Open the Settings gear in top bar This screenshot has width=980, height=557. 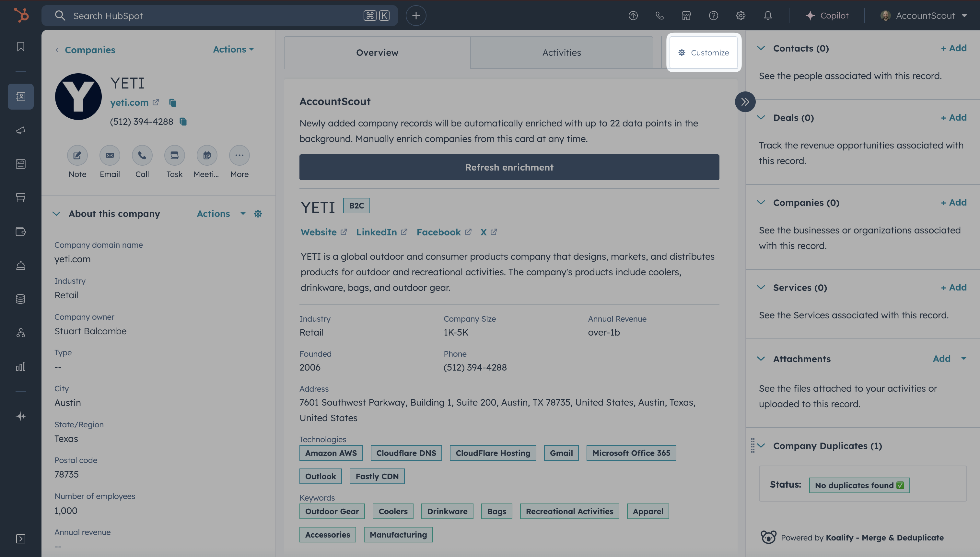click(741, 16)
